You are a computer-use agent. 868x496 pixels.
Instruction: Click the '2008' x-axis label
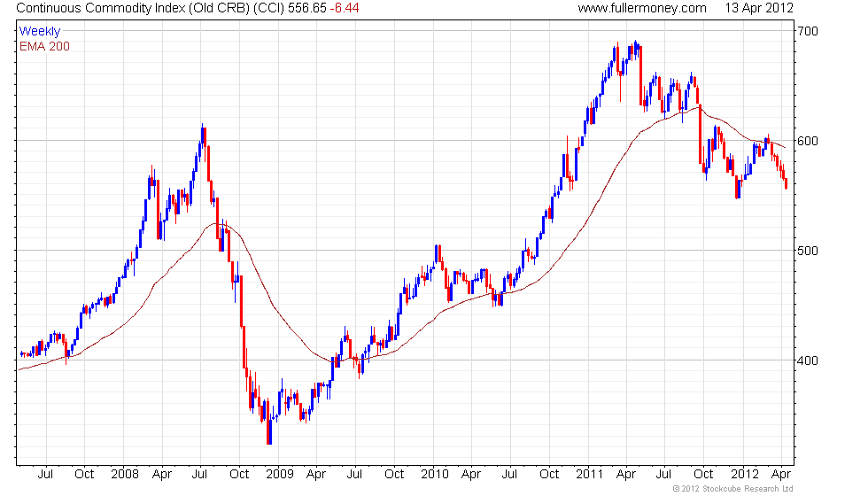click(125, 475)
